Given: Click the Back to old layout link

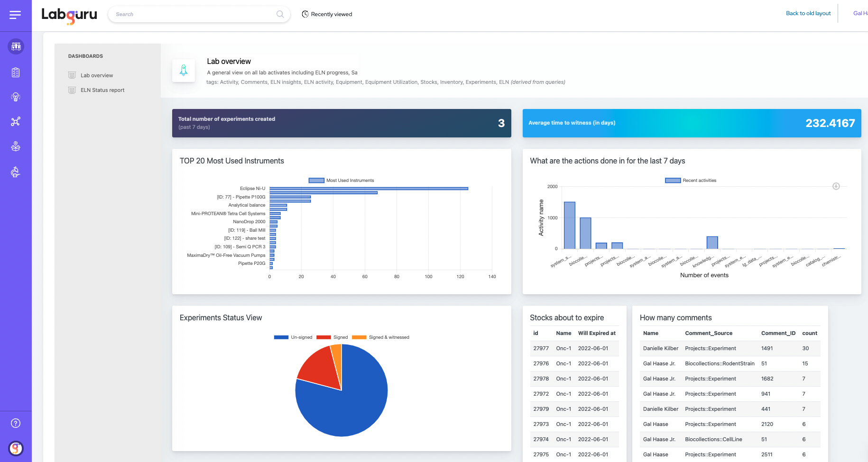Looking at the screenshot, I should (x=808, y=13).
